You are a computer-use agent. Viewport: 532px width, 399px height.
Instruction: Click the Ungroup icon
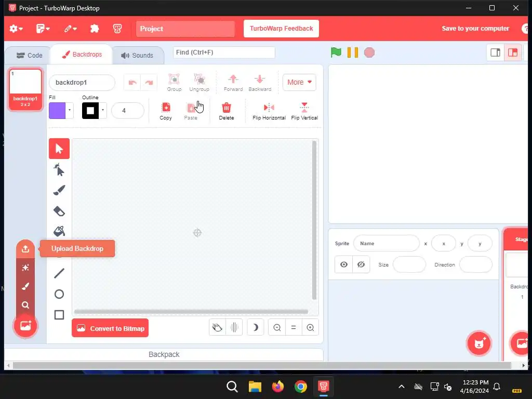(199, 83)
